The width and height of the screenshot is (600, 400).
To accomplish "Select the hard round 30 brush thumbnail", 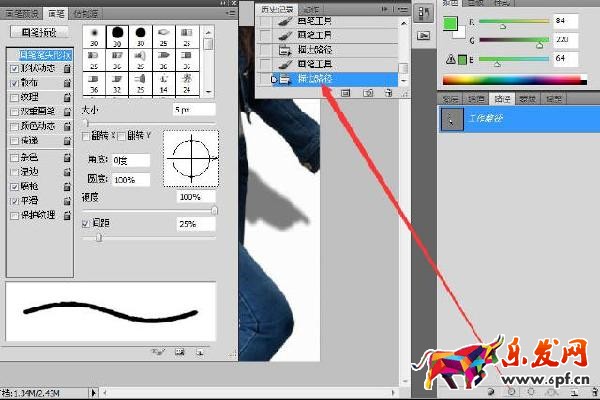I will (x=119, y=32).
